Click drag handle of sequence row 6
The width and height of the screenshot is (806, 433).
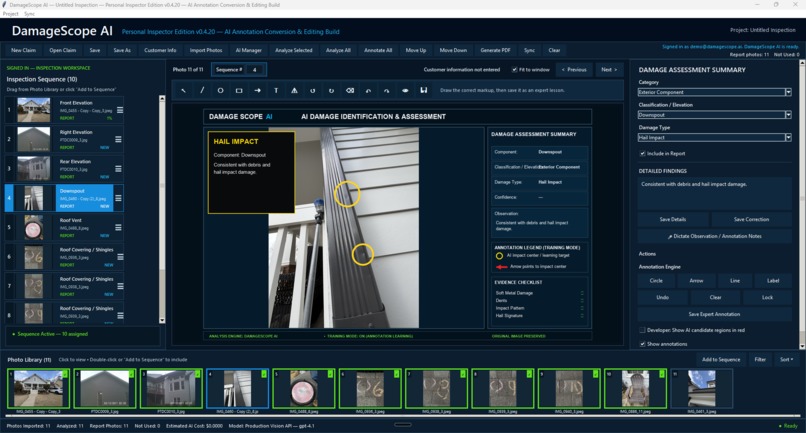pos(120,257)
